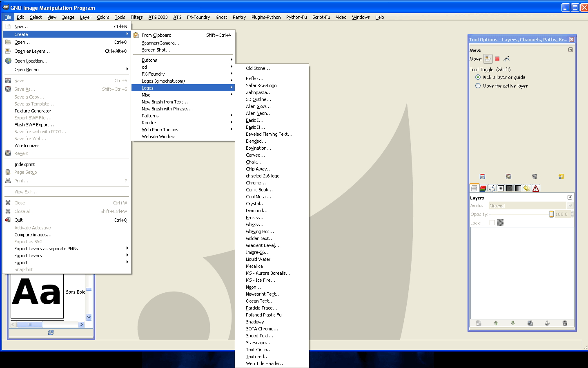Select 'Move the active layer' radio button
The width and height of the screenshot is (588, 368).
tap(478, 86)
